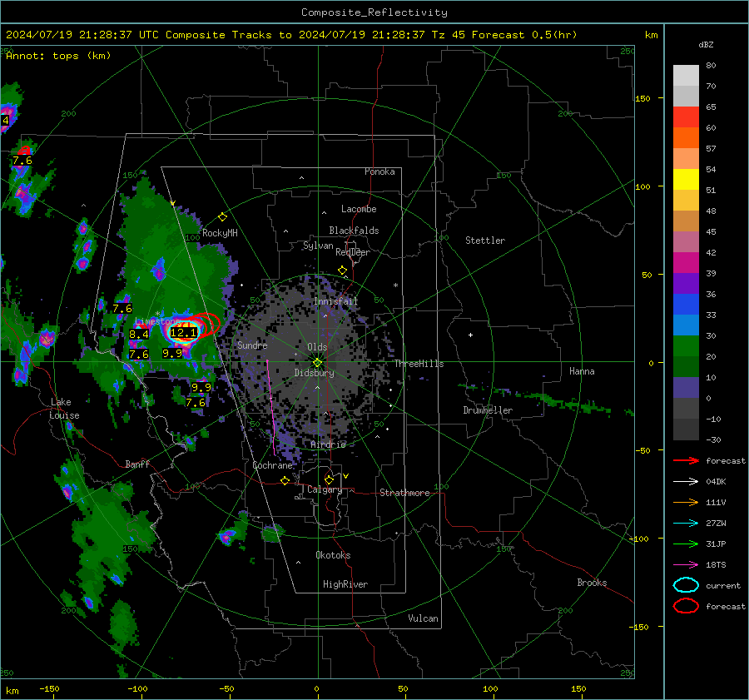This screenshot has height=700, width=749.
Task: Click the red forecast ellipse around storm 12.1
Action: (206, 325)
